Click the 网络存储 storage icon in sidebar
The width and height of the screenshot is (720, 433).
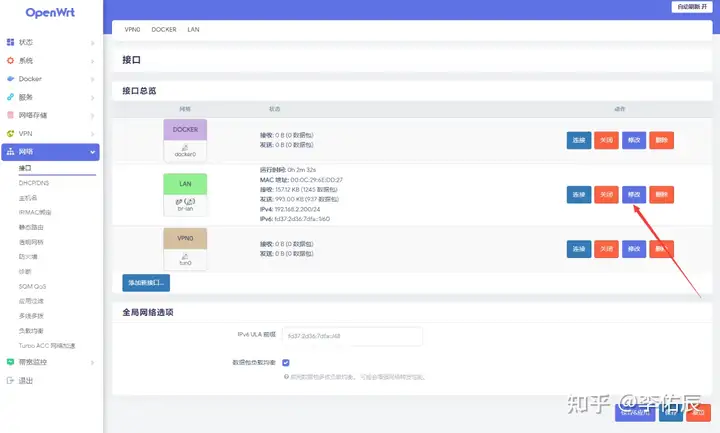[10, 115]
